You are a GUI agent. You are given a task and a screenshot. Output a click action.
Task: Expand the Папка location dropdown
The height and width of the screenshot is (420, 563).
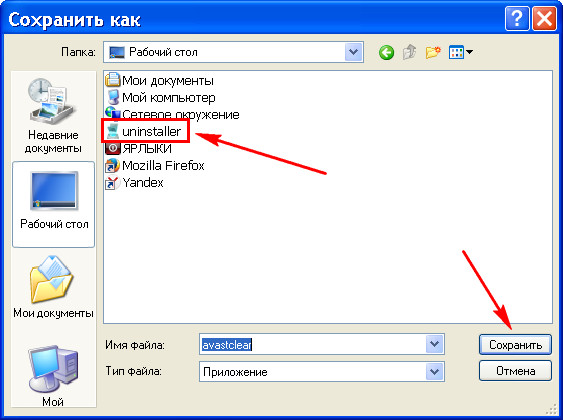[x=353, y=52]
